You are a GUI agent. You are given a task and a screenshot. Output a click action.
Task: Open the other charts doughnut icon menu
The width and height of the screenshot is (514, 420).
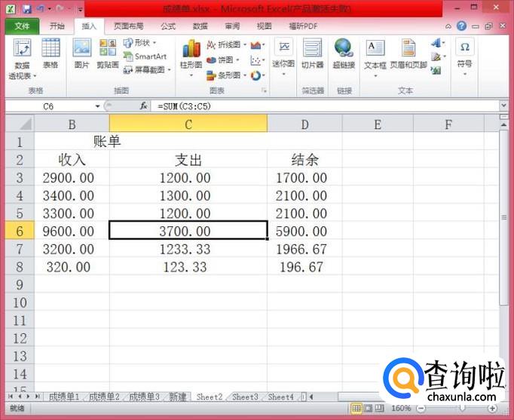(258, 75)
